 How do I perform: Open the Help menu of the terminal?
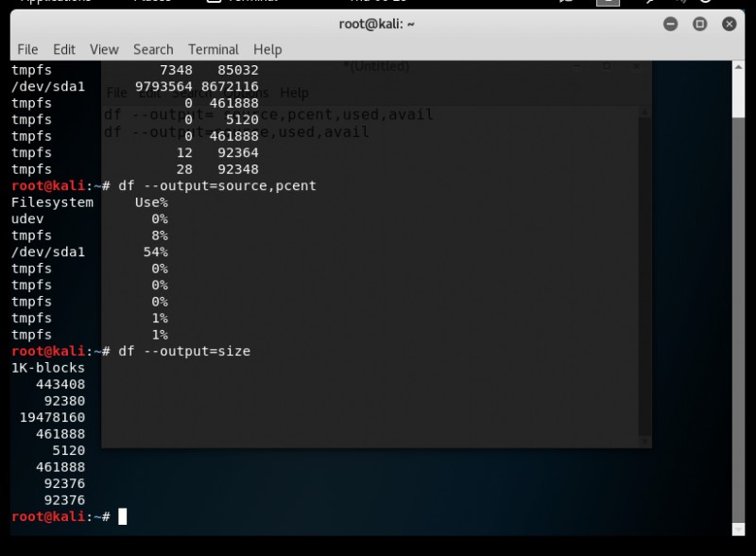coord(267,49)
